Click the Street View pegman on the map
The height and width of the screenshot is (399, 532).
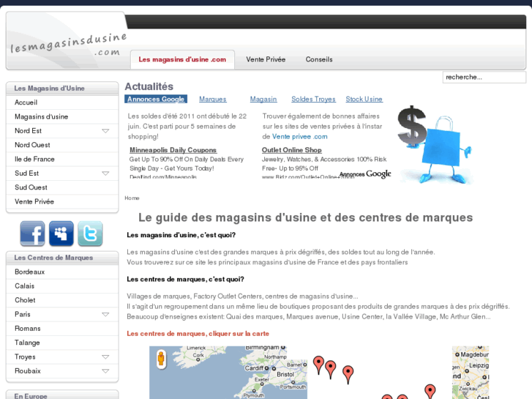161,359
